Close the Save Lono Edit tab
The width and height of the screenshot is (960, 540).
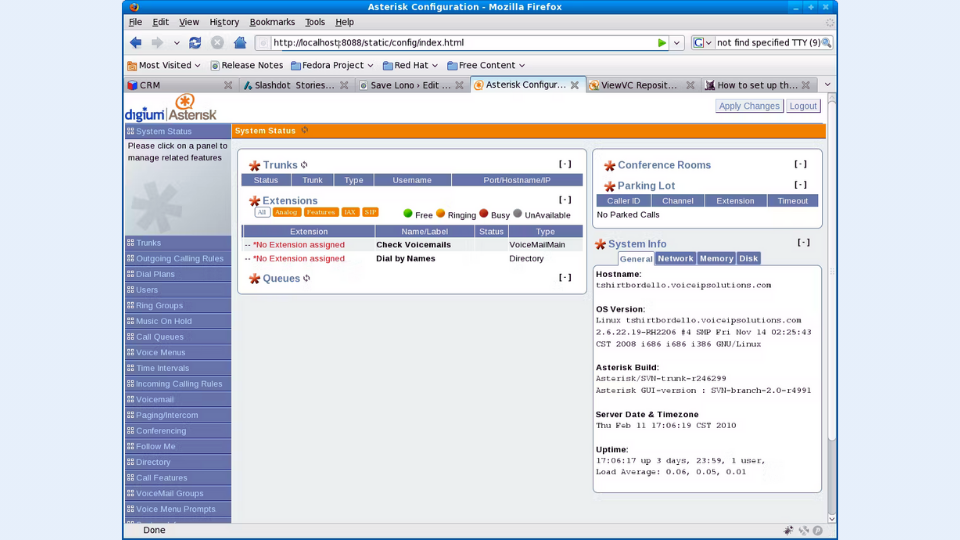459,85
